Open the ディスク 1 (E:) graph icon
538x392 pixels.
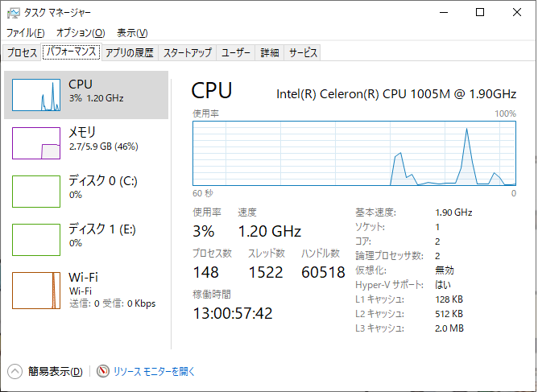[36, 239]
